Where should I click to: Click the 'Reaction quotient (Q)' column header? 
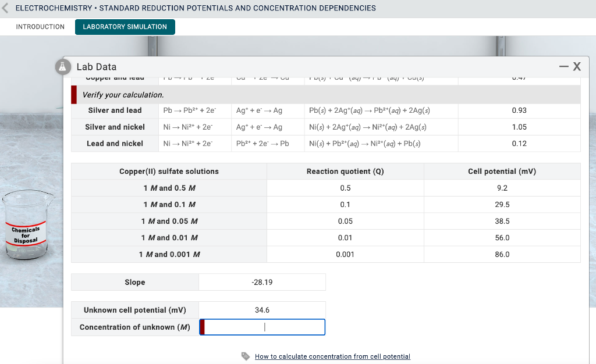pos(345,172)
